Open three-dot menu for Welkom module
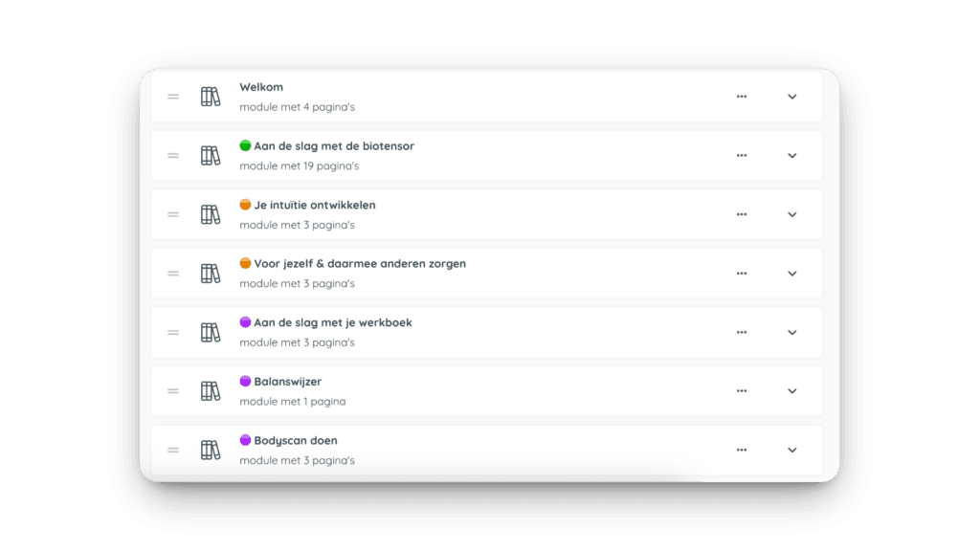 (742, 97)
